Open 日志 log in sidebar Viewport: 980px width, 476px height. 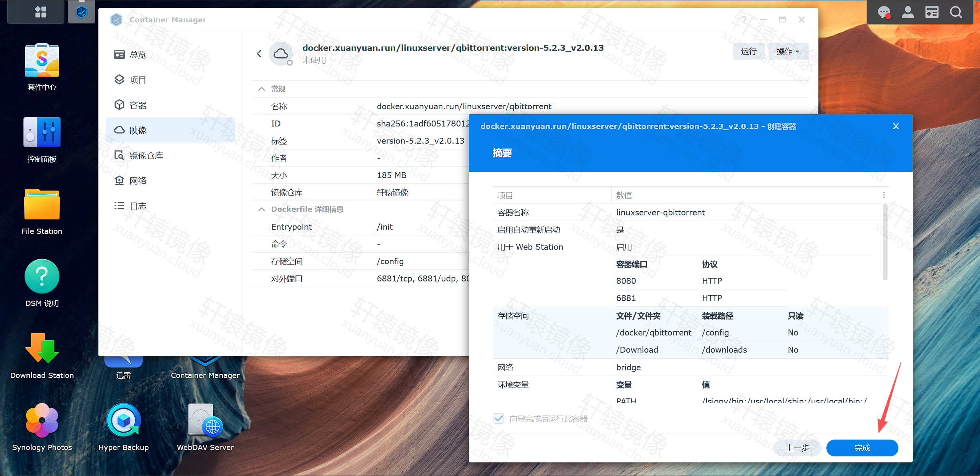(170, 206)
